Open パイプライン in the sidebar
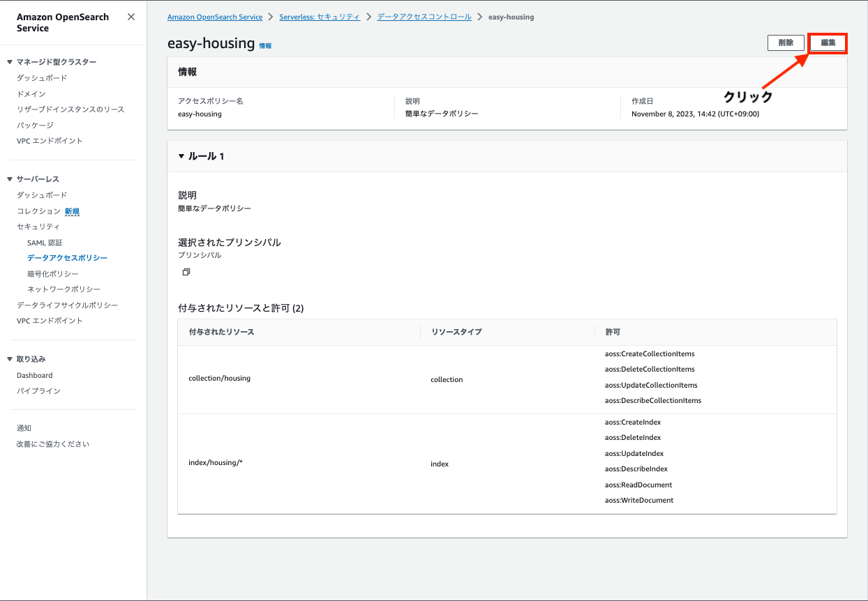Image resolution: width=868 pixels, height=601 pixels. pyautogui.click(x=38, y=391)
